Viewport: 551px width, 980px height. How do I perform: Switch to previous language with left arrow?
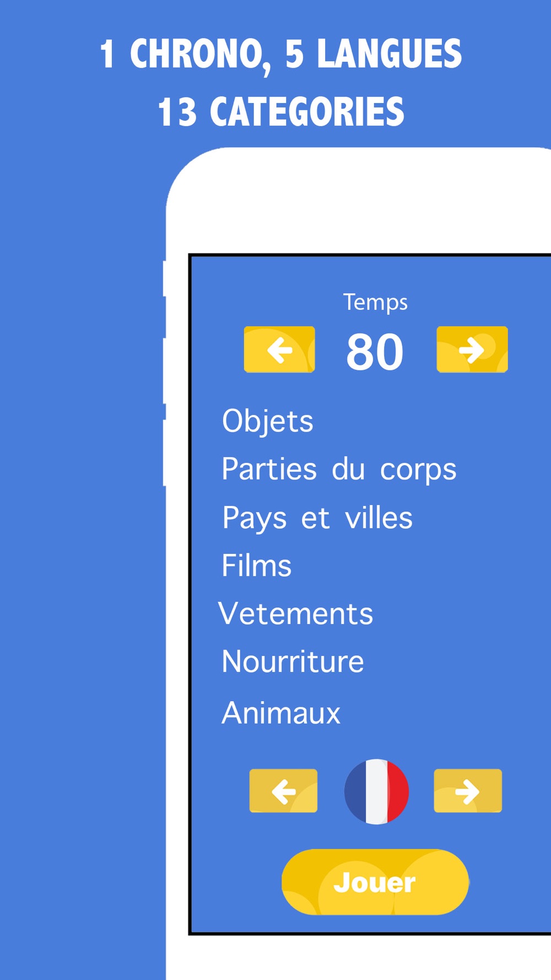pyautogui.click(x=283, y=791)
